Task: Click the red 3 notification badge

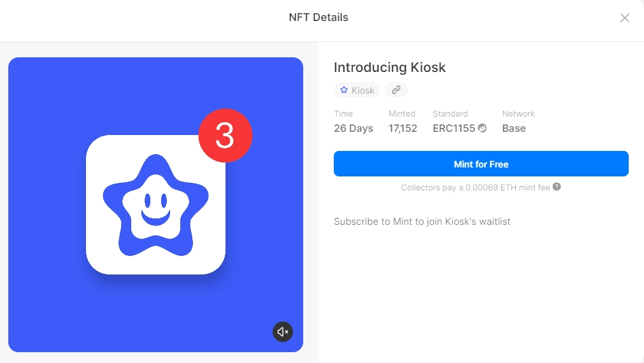Action: click(x=225, y=136)
